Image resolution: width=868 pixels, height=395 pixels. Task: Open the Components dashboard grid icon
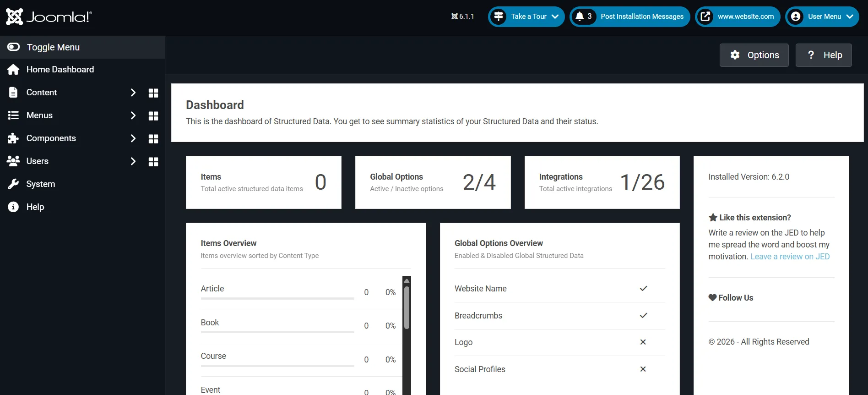[x=153, y=139]
